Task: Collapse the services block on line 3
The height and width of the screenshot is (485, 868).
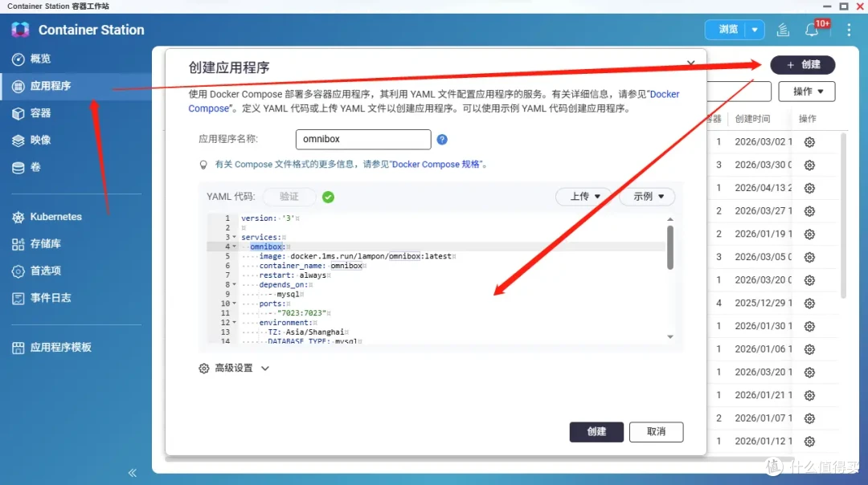Action: (234, 237)
